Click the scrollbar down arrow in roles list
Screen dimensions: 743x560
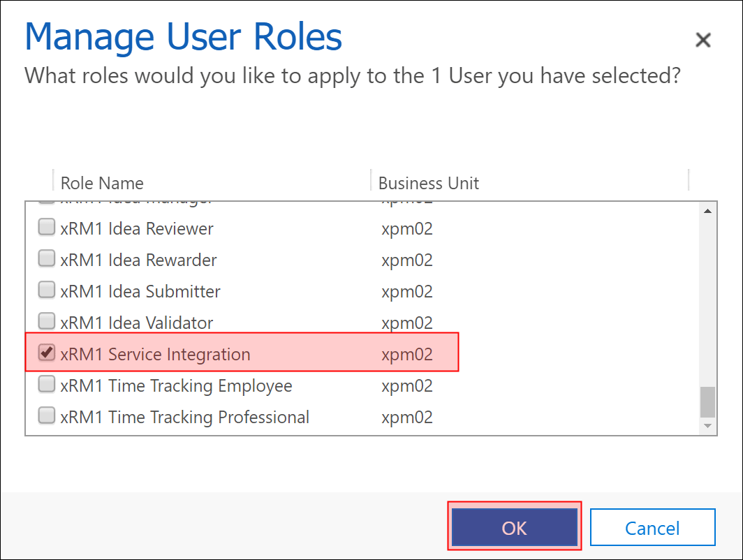[707, 425]
